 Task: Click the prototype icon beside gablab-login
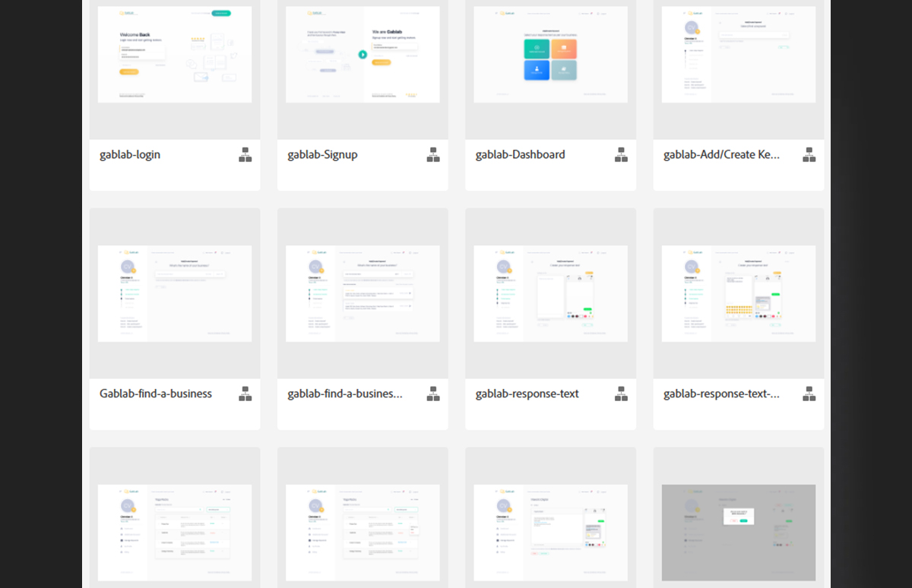coord(245,155)
